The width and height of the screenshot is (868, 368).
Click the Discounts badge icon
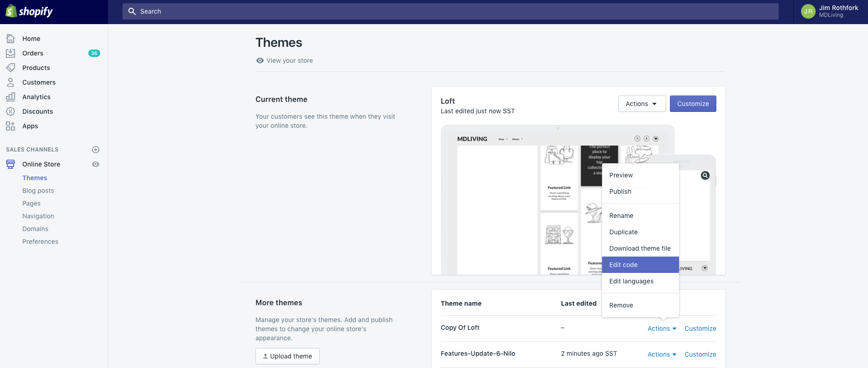(10, 111)
